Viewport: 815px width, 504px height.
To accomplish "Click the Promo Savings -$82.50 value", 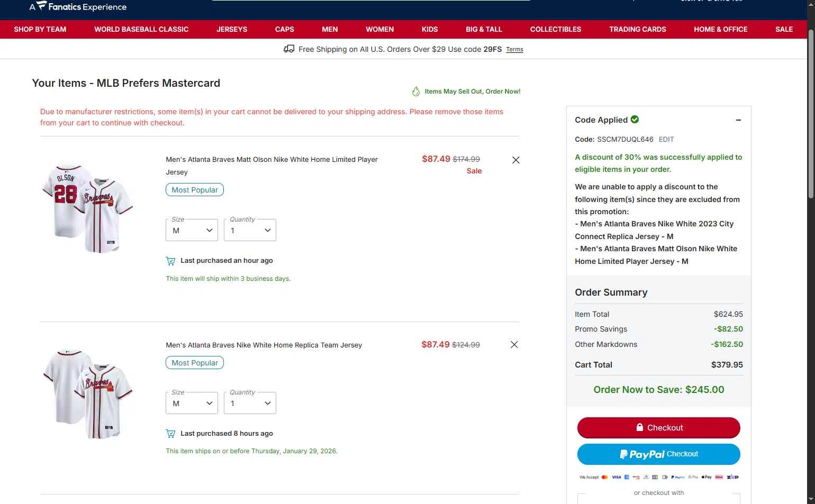I will tap(729, 329).
